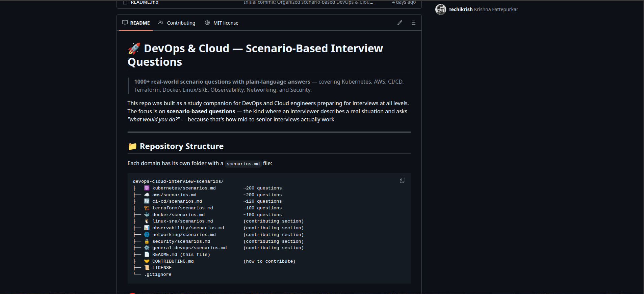Click the (how to contribute) note

coord(269,261)
